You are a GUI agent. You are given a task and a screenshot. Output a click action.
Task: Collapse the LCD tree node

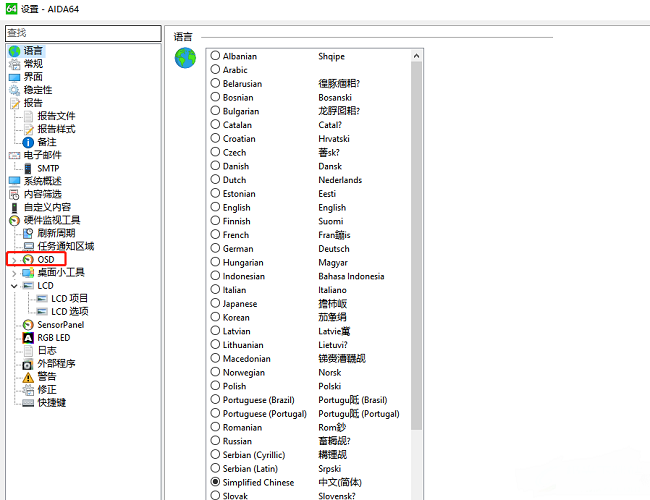click(14, 285)
